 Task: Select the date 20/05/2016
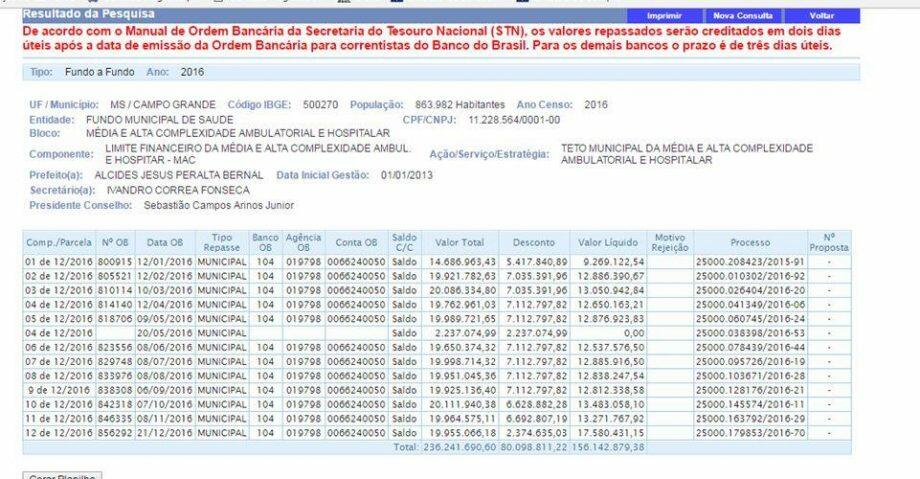pyautogui.click(x=165, y=333)
